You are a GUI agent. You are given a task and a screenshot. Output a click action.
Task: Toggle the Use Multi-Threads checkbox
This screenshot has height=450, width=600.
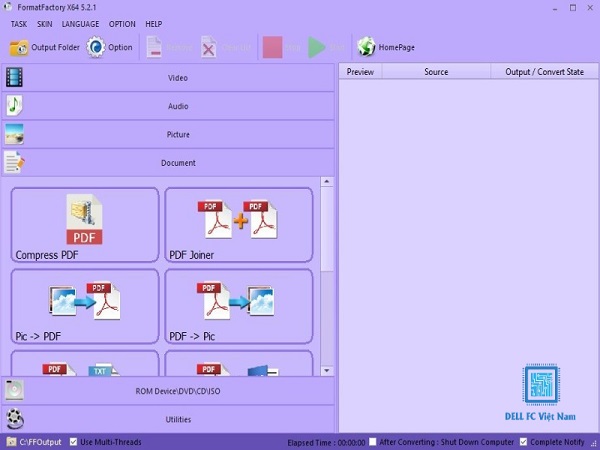coord(73,442)
